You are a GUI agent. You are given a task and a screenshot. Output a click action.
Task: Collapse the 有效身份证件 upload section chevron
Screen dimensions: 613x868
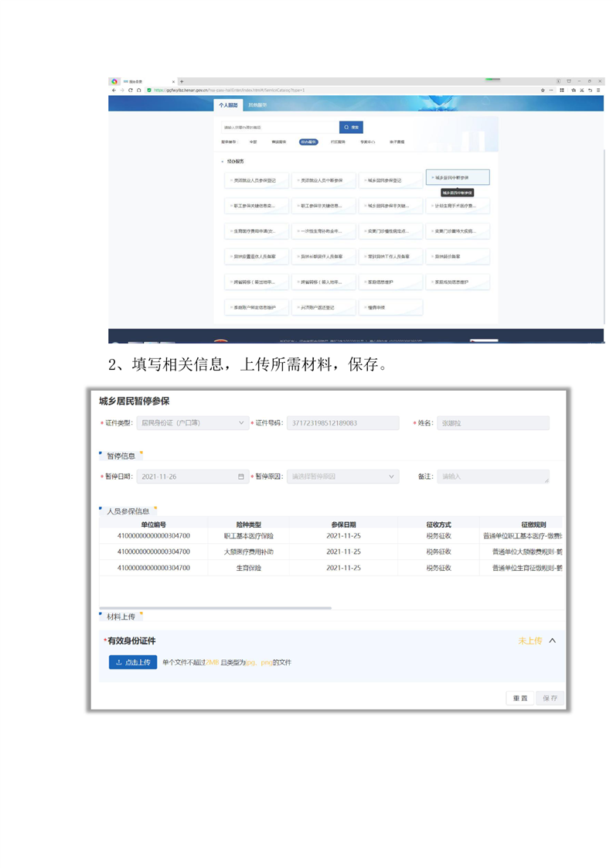click(x=552, y=641)
